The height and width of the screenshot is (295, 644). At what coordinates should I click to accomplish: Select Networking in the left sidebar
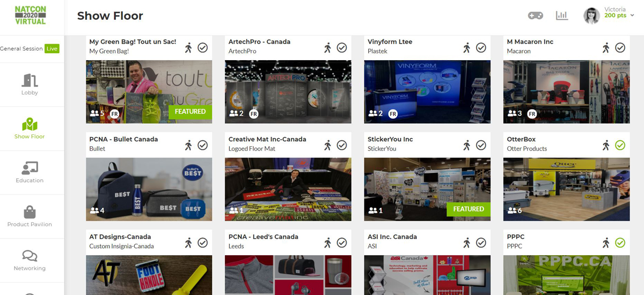30,261
